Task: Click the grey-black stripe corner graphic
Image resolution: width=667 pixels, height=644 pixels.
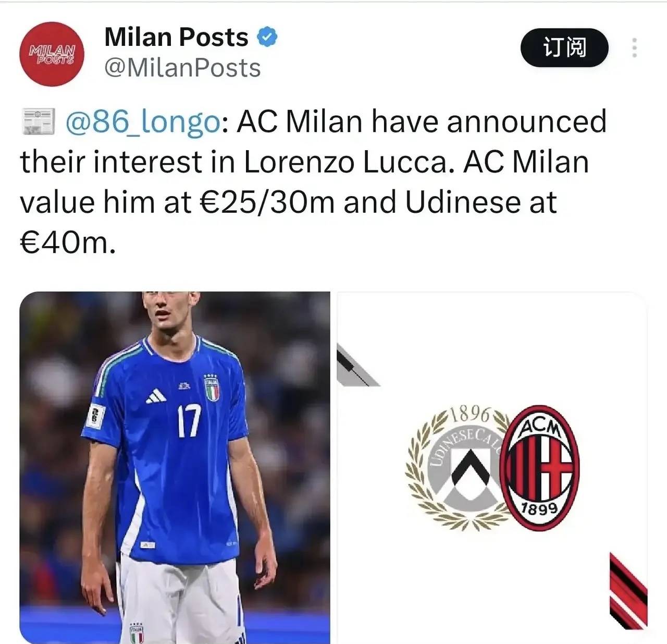Action: [357, 366]
